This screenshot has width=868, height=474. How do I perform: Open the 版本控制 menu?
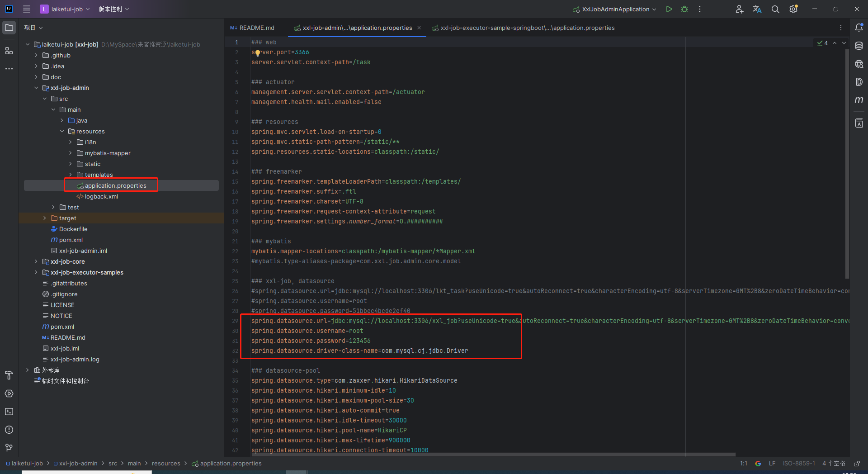[114, 9]
